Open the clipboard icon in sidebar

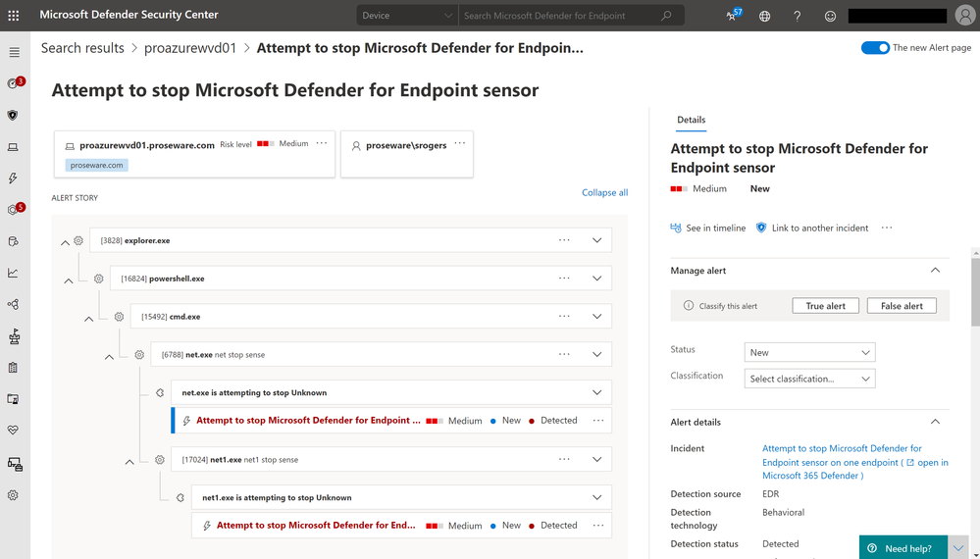click(13, 367)
